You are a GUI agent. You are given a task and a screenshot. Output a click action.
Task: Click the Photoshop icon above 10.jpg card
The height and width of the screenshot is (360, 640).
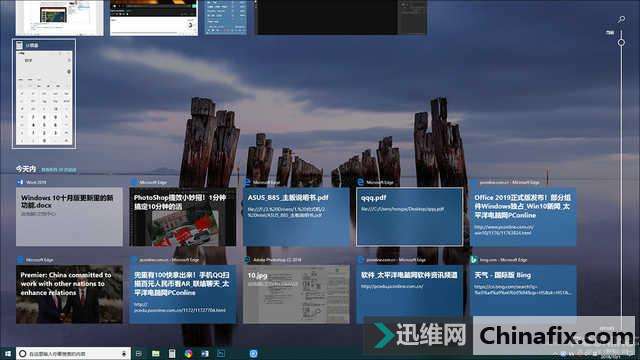(247, 260)
